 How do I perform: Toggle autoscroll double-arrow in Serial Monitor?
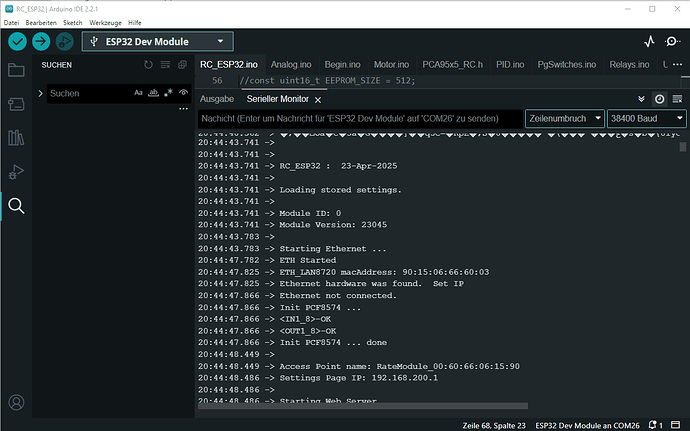641,99
